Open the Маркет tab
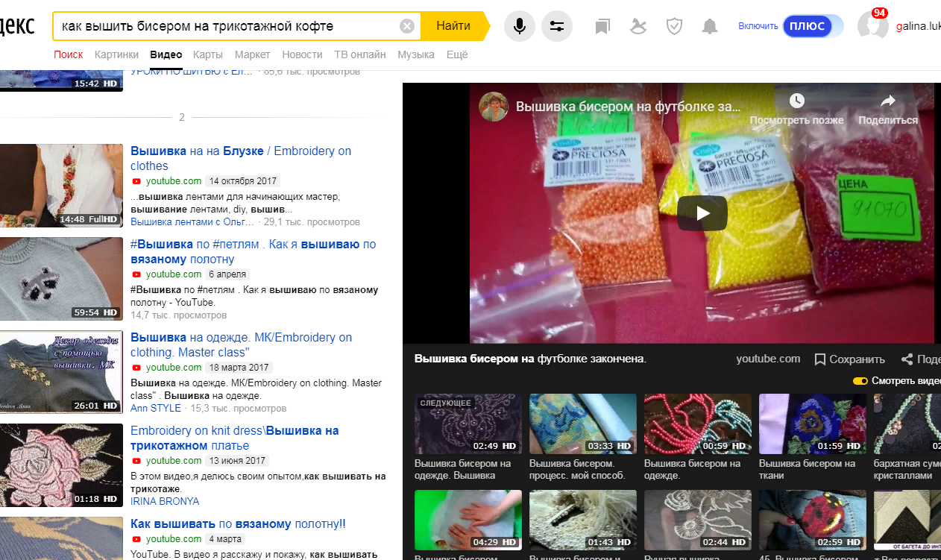Viewport: 941px width, 560px height. (x=253, y=54)
